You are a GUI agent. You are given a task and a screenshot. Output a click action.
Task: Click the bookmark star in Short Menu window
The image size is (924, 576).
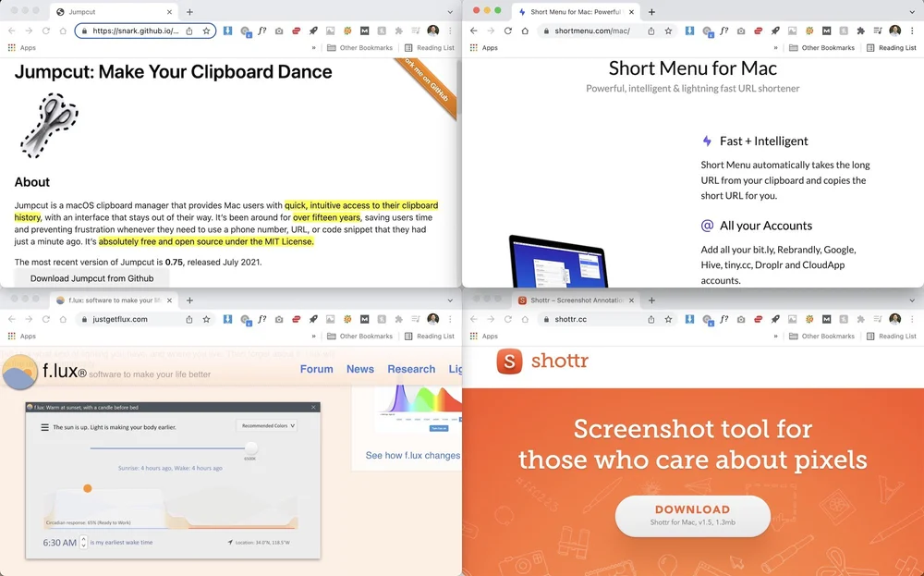tap(668, 31)
